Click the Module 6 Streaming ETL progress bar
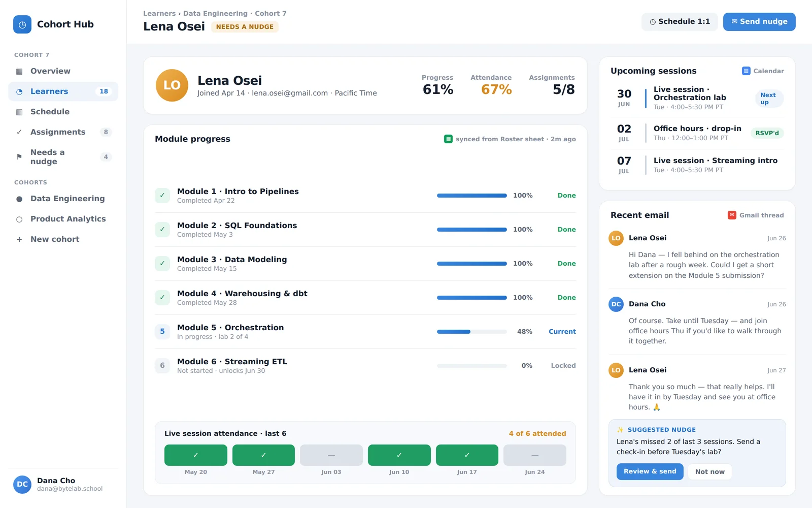The image size is (812, 508). coord(472,366)
